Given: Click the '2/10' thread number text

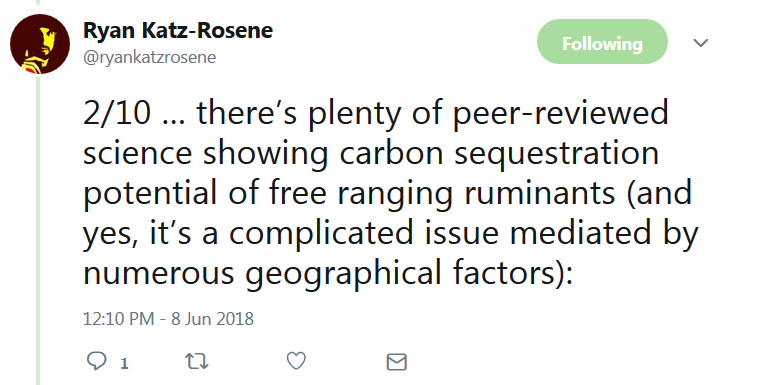Looking at the screenshot, I should pos(117,113).
